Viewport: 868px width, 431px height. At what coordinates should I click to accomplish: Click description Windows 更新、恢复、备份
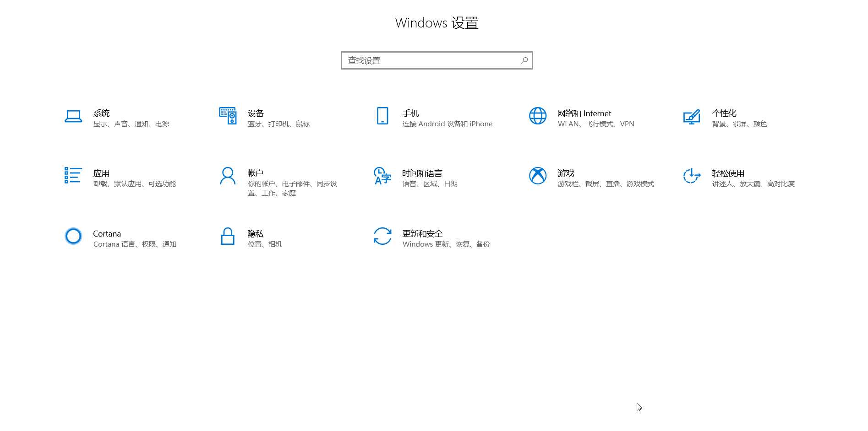point(446,244)
